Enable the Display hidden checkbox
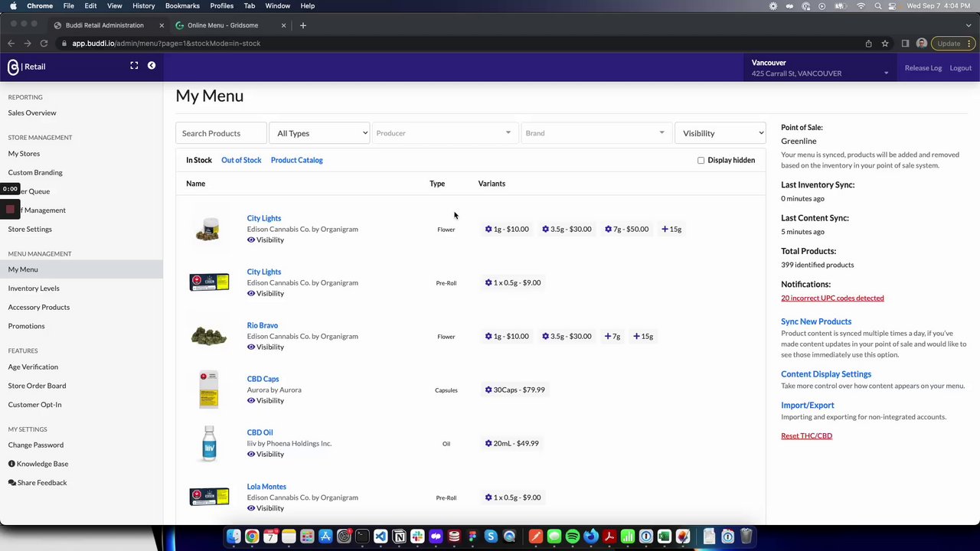Viewport: 980px width, 551px height. click(x=701, y=161)
